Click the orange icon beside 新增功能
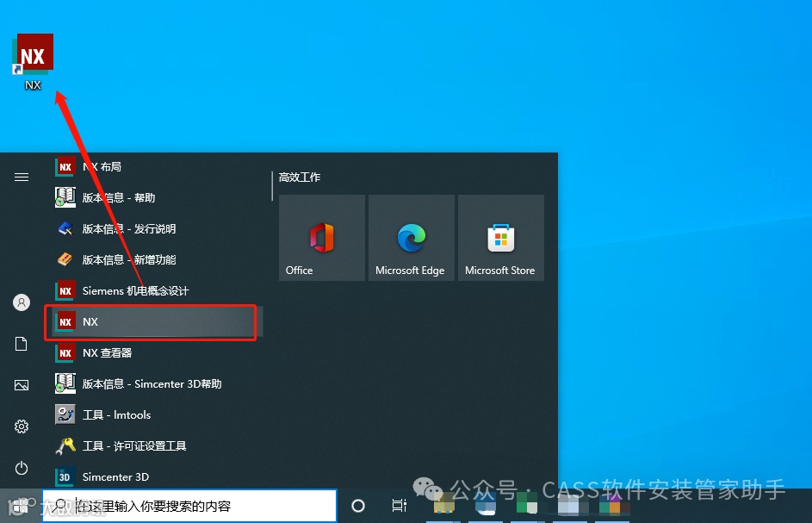 click(65, 259)
